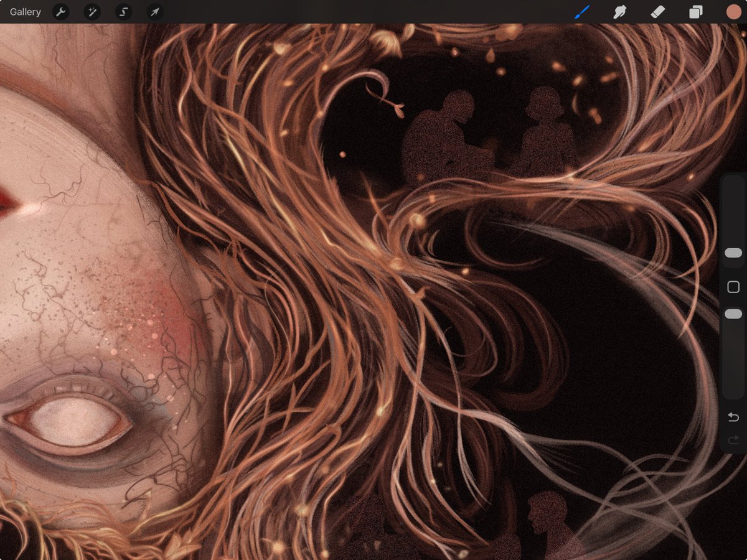
Task: Tap the square modify button in sidebar
Action: 733,287
